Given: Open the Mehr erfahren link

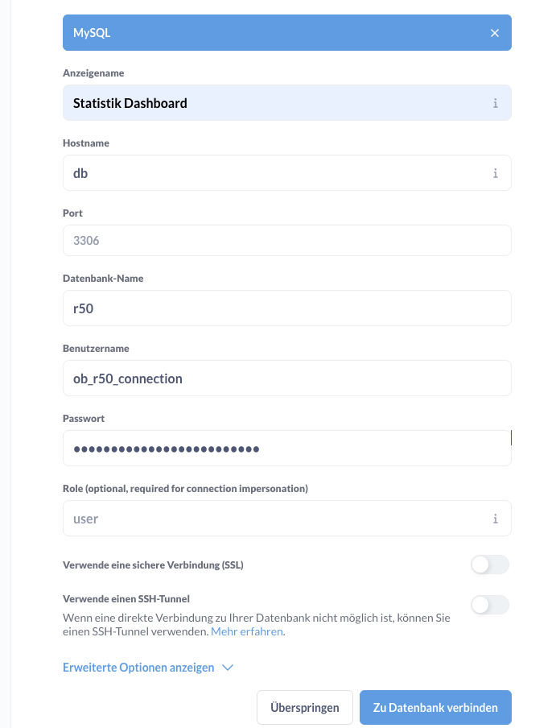Looking at the screenshot, I should (x=247, y=632).
